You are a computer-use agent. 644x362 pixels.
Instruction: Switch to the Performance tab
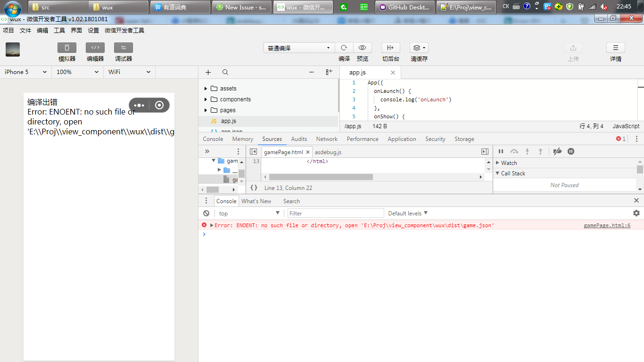click(363, 139)
